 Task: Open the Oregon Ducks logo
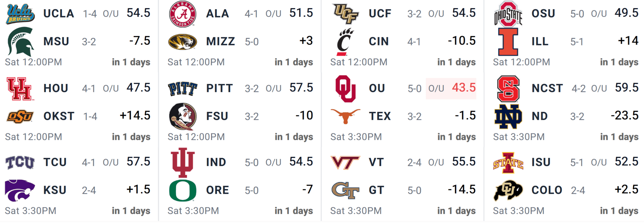click(x=183, y=190)
